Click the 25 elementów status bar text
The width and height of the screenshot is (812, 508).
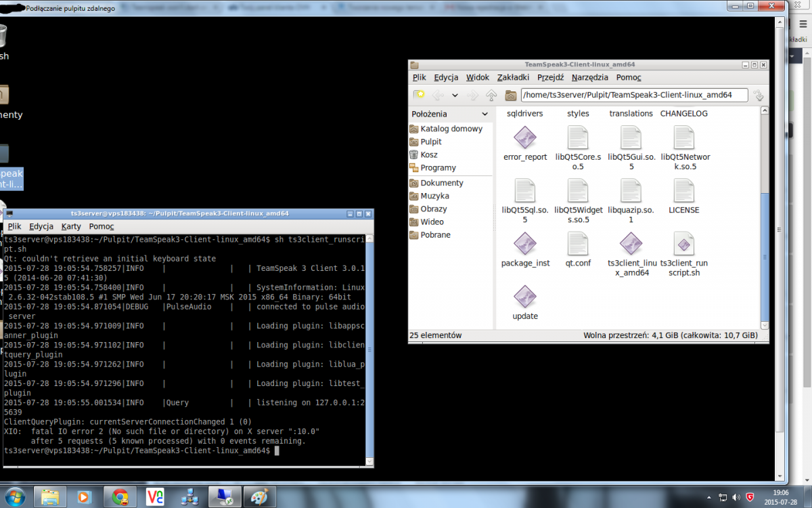436,335
